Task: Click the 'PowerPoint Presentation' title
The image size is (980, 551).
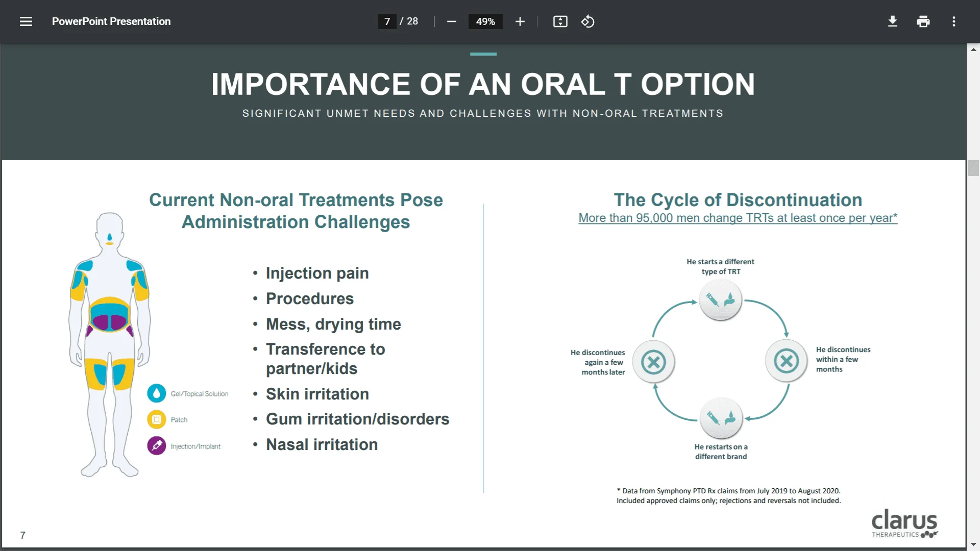Action: coord(111,21)
